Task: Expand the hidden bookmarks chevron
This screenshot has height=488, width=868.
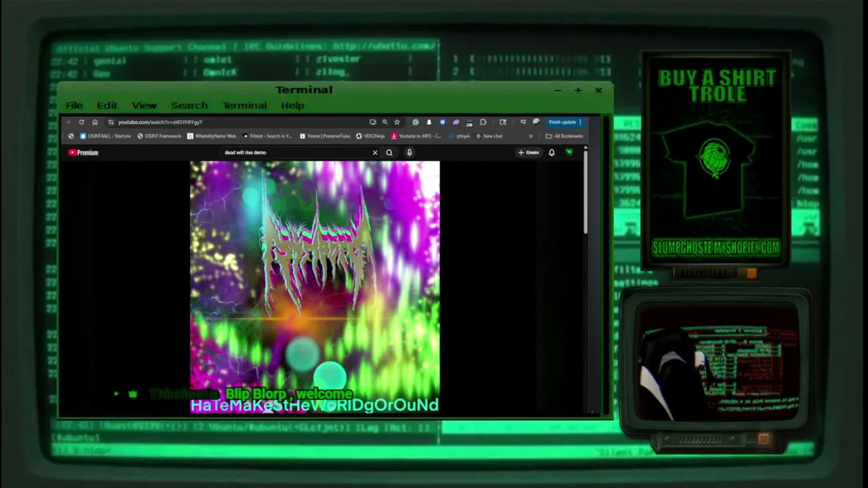Action: pyautogui.click(x=530, y=136)
